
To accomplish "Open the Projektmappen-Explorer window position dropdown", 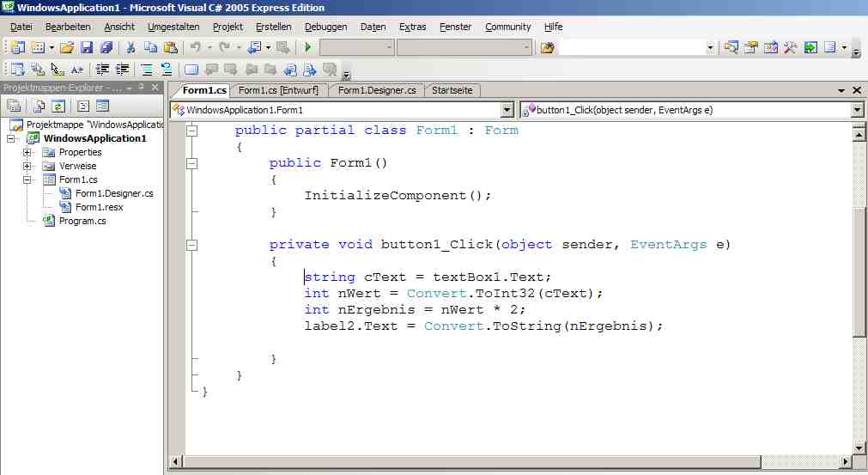I will (x=129, y=88).
